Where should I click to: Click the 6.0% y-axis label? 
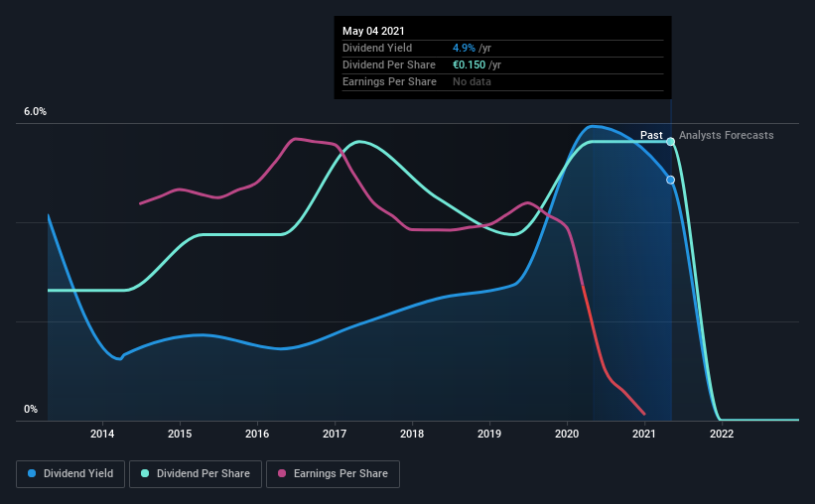click(36, 112)
